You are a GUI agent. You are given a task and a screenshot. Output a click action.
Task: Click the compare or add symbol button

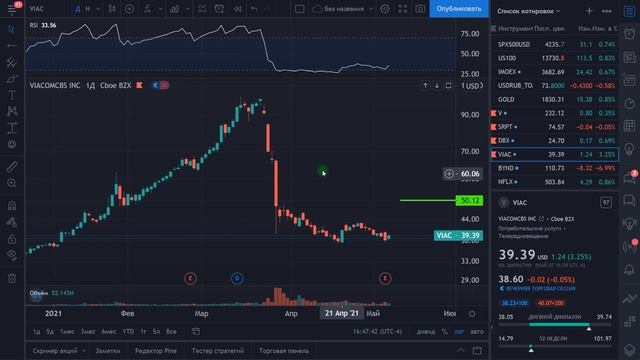(129, 9)
